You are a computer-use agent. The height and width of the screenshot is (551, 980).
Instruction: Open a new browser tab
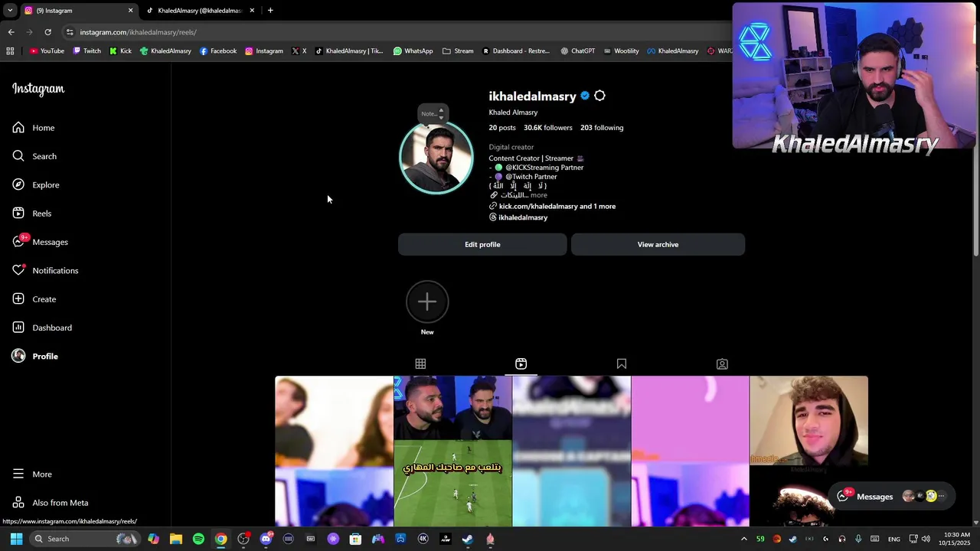270,11
